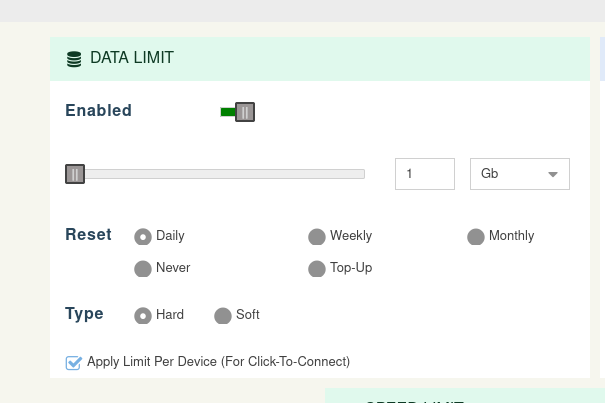This screenshot has width=605, height=403.
Task: Click the caret arrow in the Gb selector
Action: pyautogui.click(x=553, y=175)
